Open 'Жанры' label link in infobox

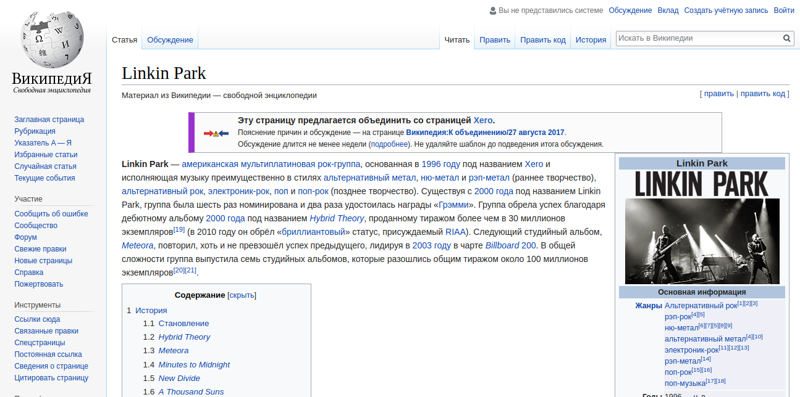click(x=648, y=306)
